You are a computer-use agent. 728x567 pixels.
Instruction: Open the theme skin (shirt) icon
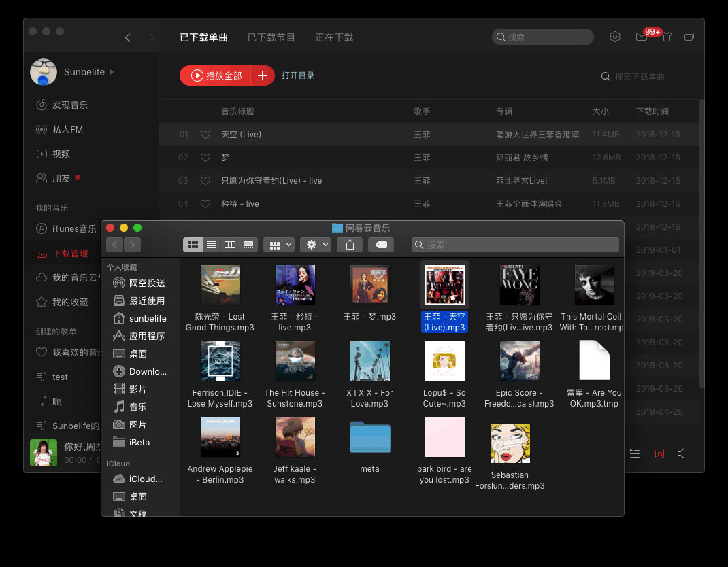(667, 37)
